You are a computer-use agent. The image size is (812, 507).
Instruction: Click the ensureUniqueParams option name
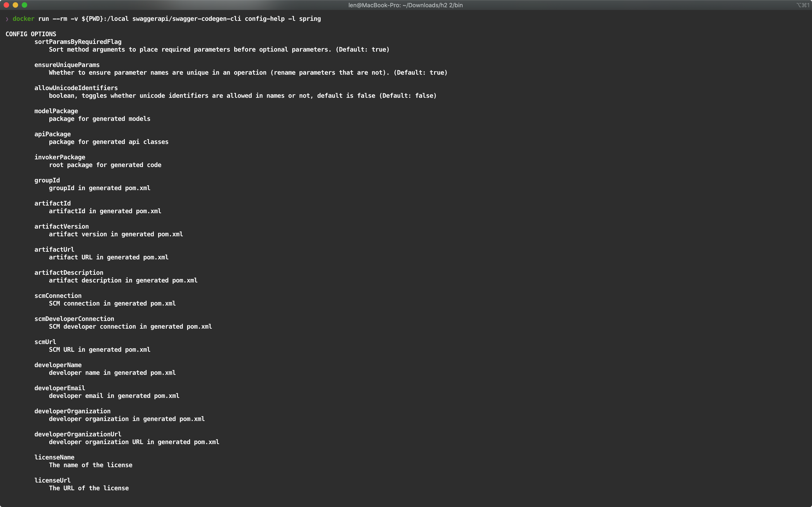click(x=67, y=65)
